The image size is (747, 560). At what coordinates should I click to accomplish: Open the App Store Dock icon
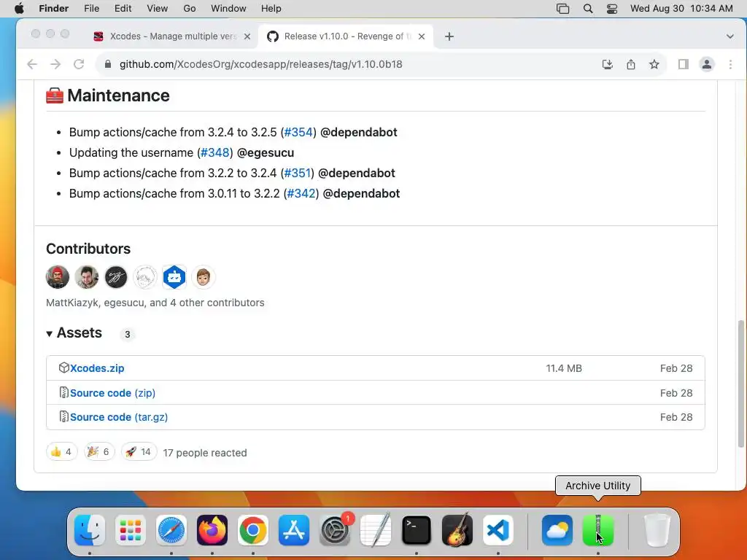pyautogui.click(x=294, y=530)
